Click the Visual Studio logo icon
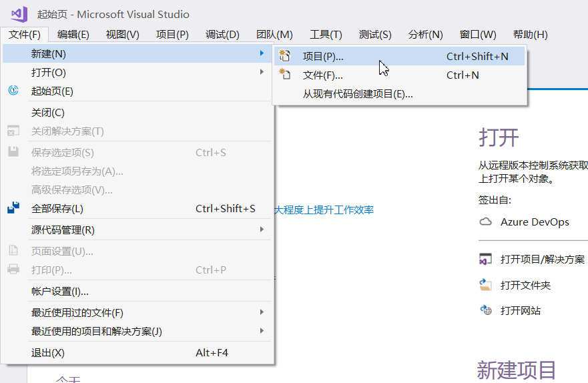 pyautogui.click(x=19, y=14)
